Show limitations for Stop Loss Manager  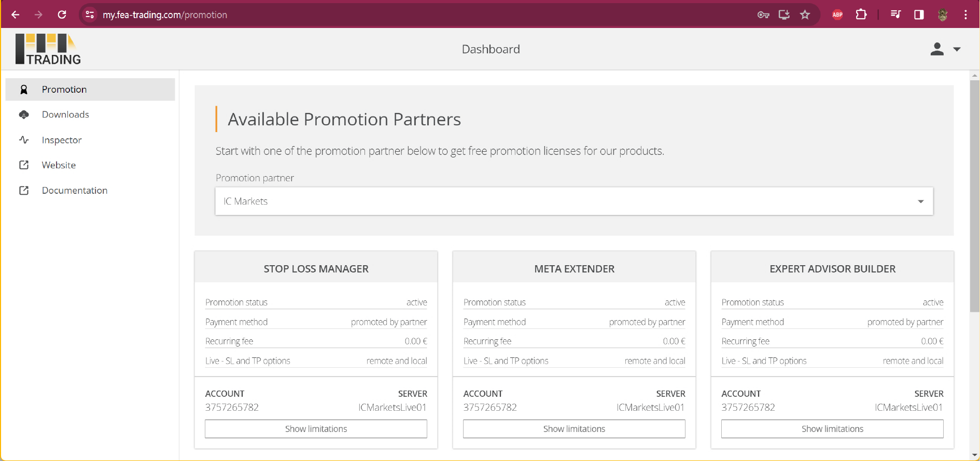316,429
